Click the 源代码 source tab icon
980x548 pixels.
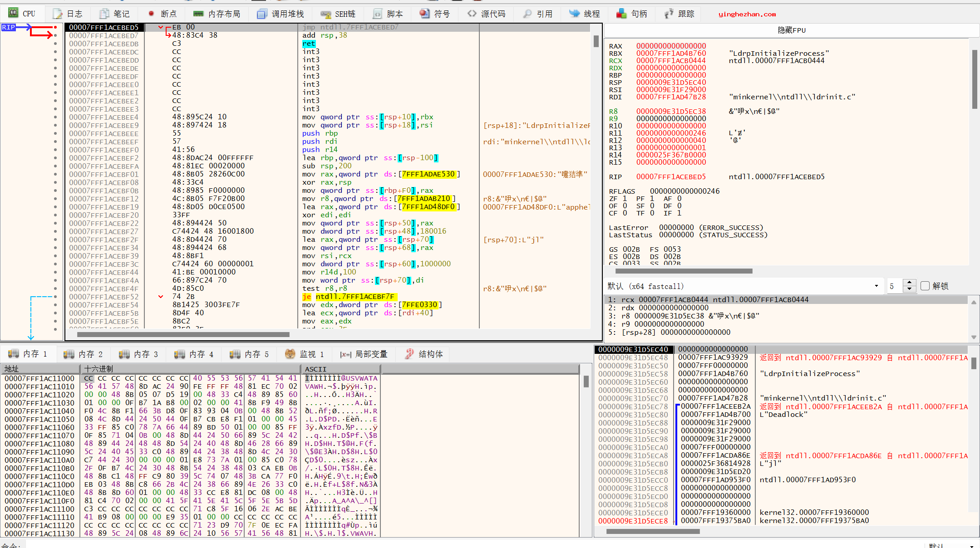click(x=472, y=14)
